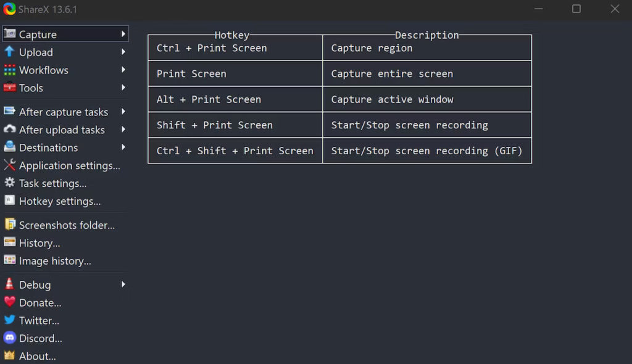Screen dimensions: 632x364
Task: Click the camera icon beside Capture
Action: [x=9, y=34]
